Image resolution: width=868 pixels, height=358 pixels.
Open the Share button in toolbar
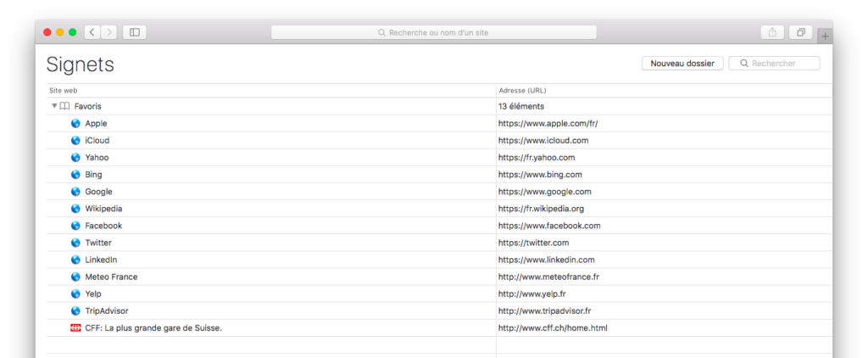772,32
